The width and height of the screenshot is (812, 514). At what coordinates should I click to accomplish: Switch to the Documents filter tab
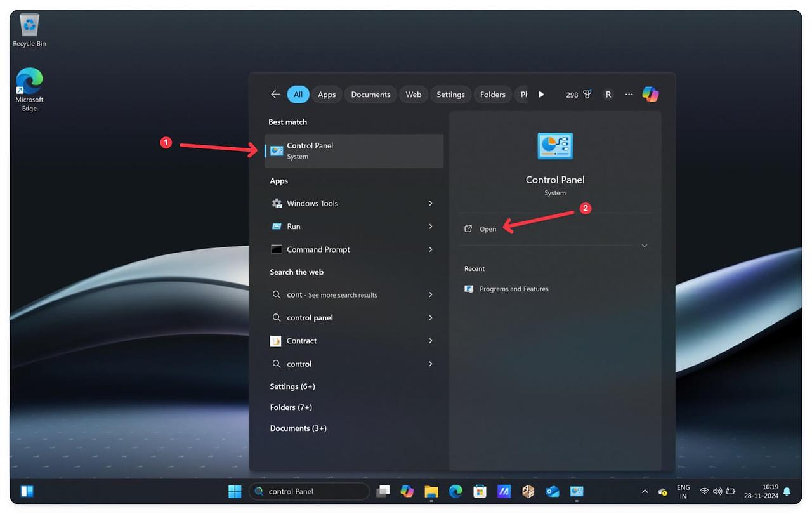pyautogui.click(x=370, y=95)
